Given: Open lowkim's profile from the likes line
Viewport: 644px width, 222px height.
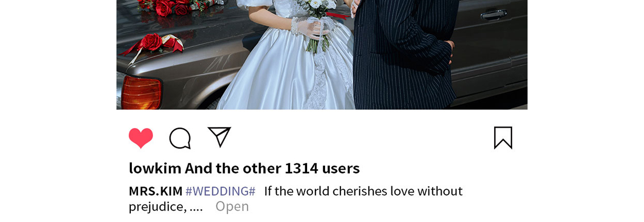Looking at the screenshot, I should pyautogui.click(x=155, y=168).
